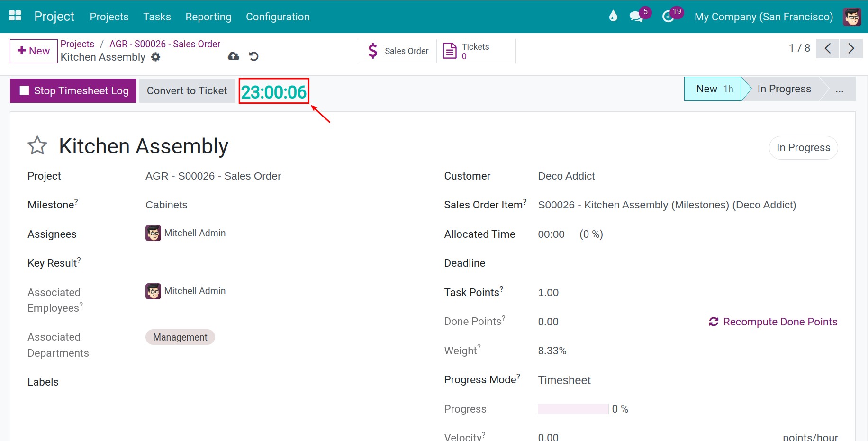Click the Progress bar
The width and height of the screenshot is (868, 441).
[573, 409]
